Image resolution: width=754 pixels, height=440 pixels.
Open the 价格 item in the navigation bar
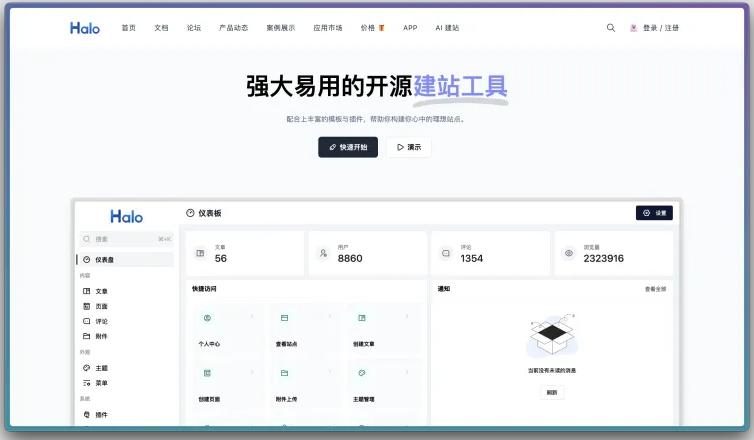coord(372,28)
